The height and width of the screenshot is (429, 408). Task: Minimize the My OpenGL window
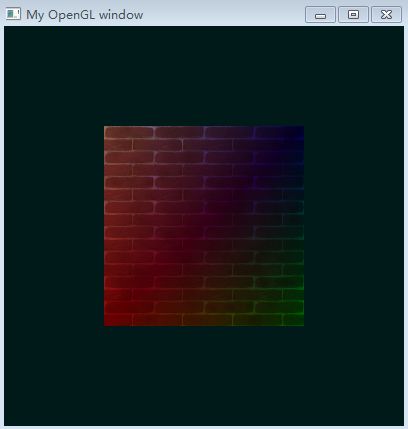320,15
